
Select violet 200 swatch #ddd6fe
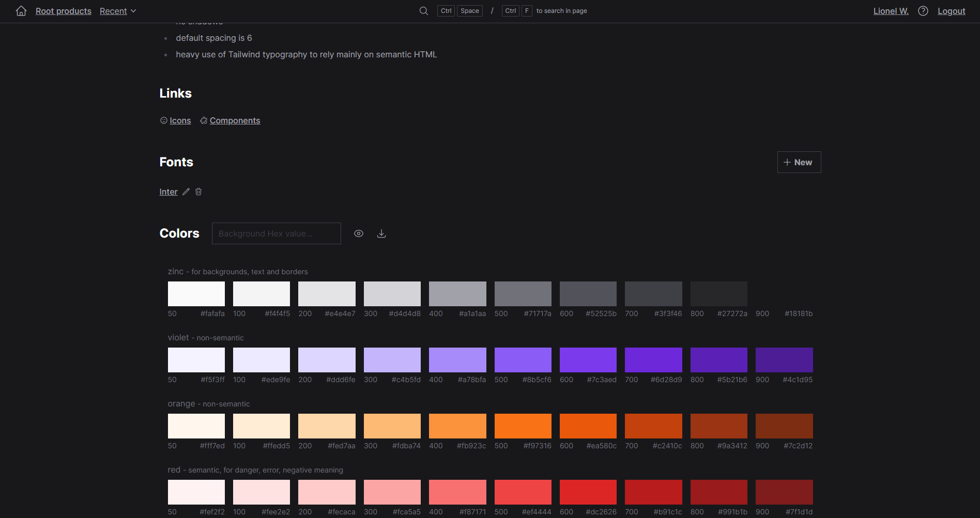click(x=327, y=360)
